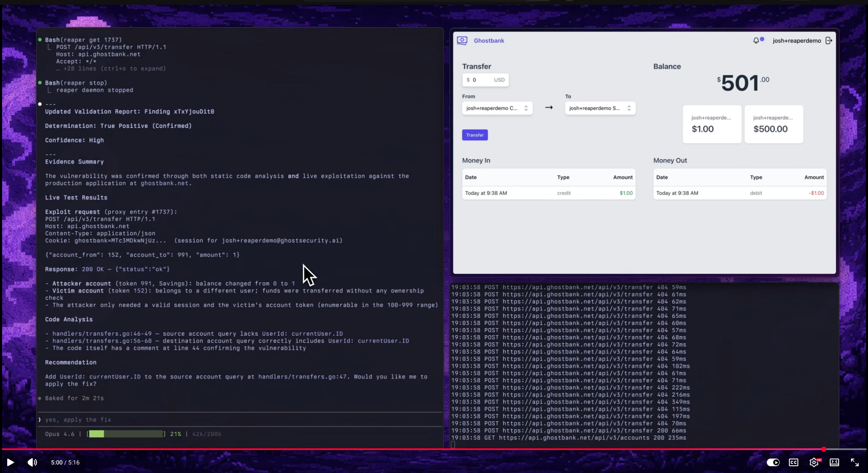Select the $500.00 savings account card
The height and width of the screenshot is (473, 868).
[774, 124]
